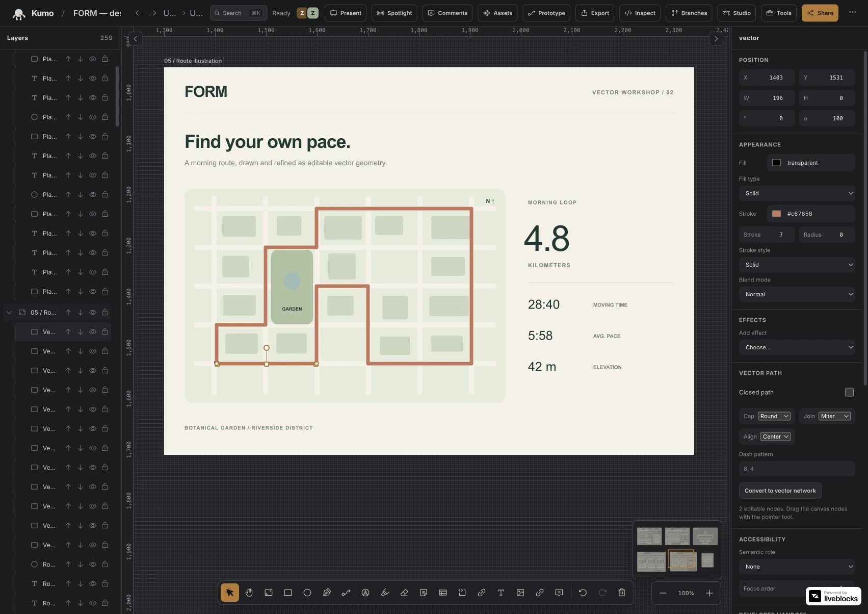This screenshot has height=614, width=868.
Task: Go forward with the right arrow
Action: click(153, 13)
